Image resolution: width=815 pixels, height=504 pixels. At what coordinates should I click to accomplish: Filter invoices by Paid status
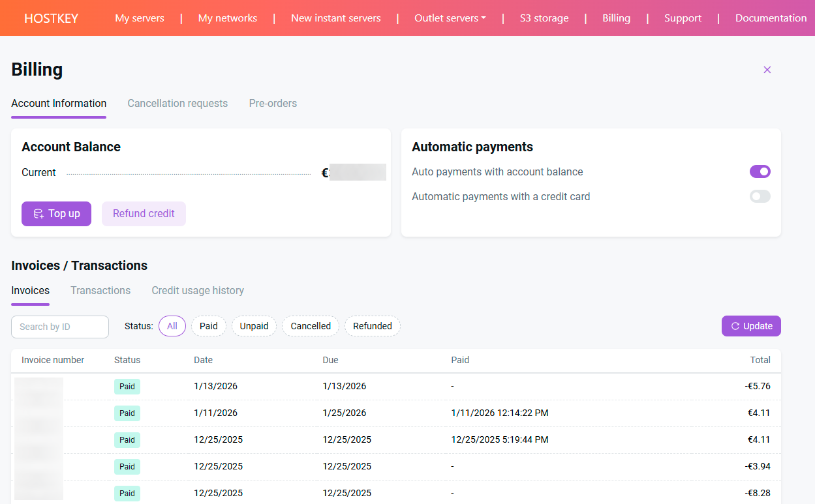point(208,326)
